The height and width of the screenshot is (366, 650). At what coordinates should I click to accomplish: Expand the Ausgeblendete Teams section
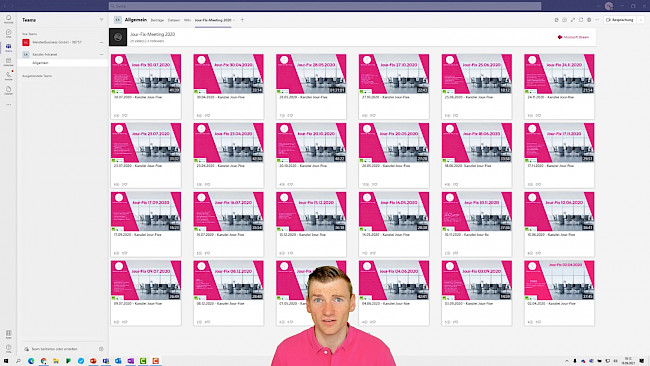click(37, 76)
